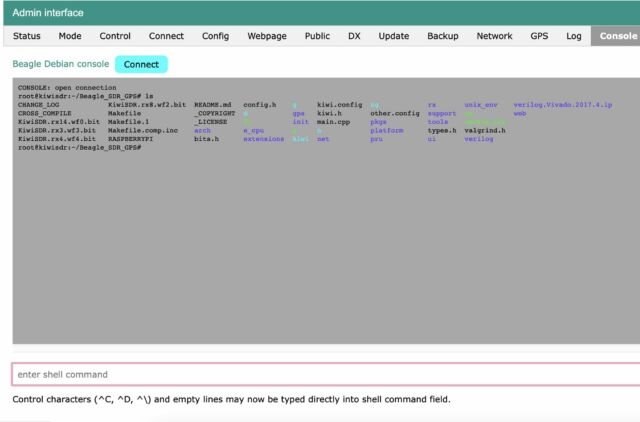Switch to the Public tab
The width and height of the screenshot is (640, 422).
pos(317,36)
